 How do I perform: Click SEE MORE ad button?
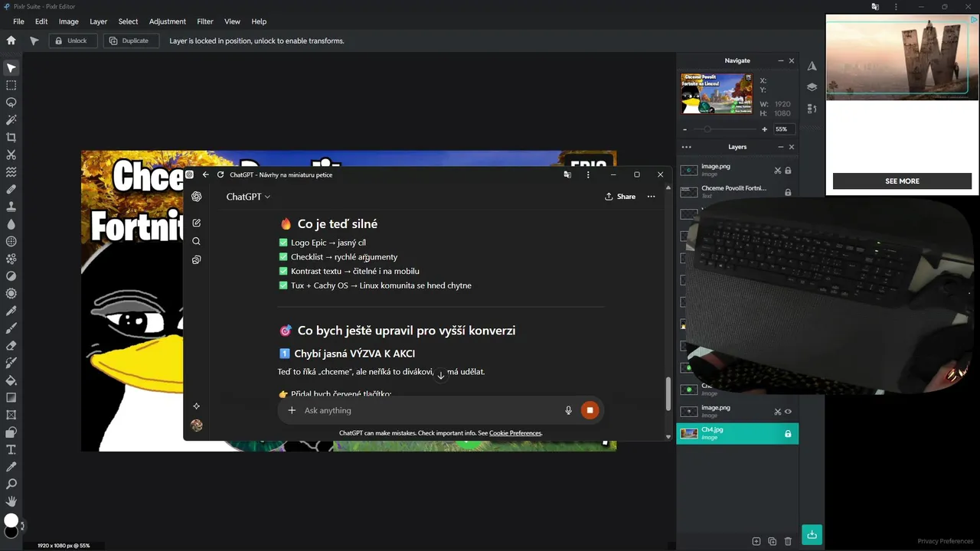[x=902, y=181]
